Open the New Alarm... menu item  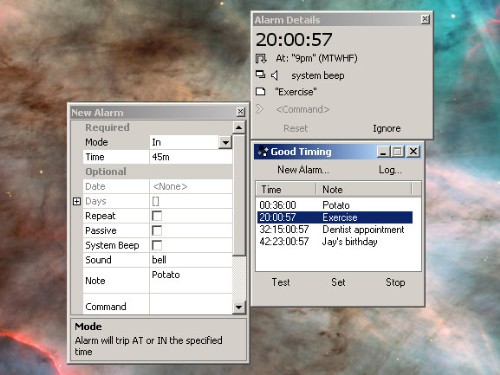(x=303, y=170)
